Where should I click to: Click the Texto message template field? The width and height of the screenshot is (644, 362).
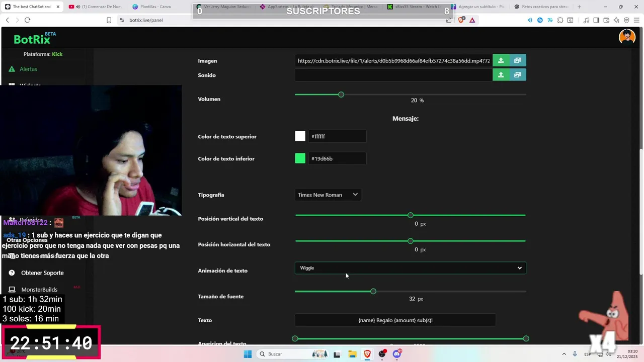coord(395,320)
